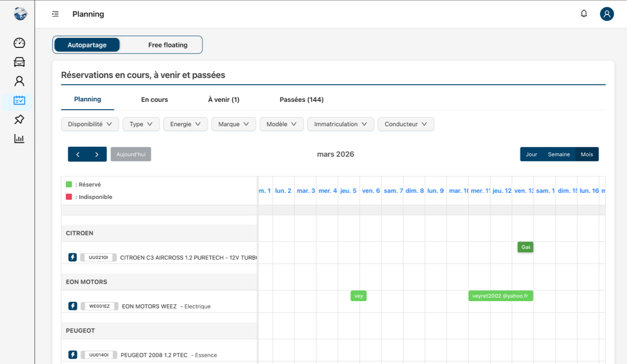Click the 'mar. 3' day header
627x364 pixels.
pos(306,190)
